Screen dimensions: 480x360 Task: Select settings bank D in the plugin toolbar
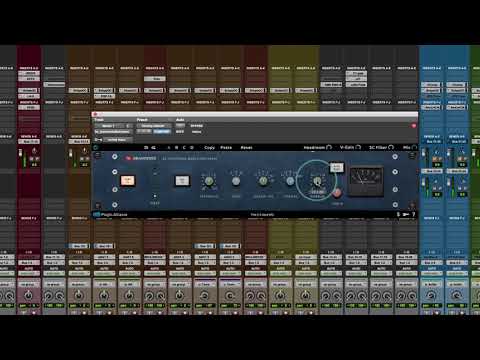[192, 147]
